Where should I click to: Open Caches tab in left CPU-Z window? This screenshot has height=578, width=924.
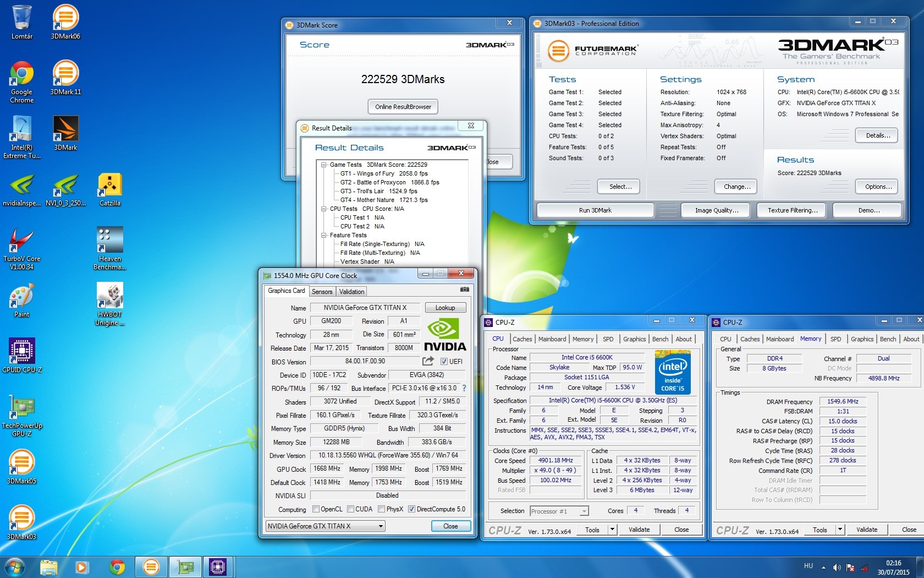(x=522, y=339)
